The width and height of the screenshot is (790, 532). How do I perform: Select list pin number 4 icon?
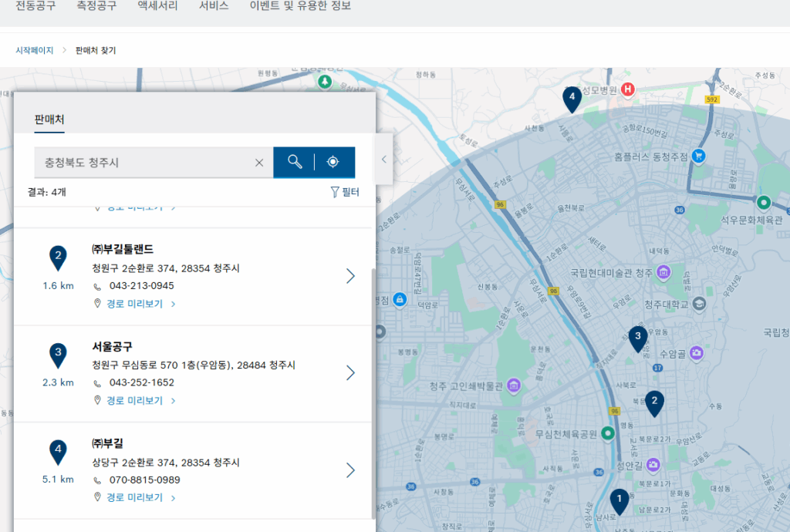[58, 452]
